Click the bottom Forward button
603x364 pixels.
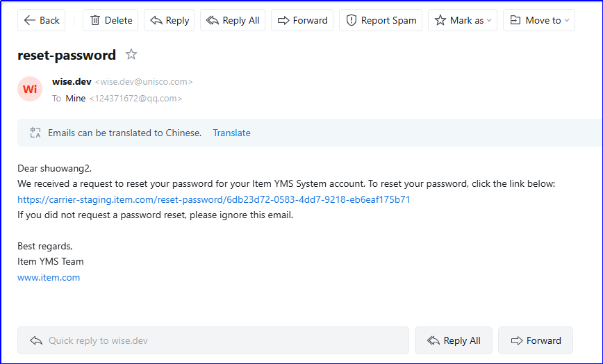tap(535, 340)
